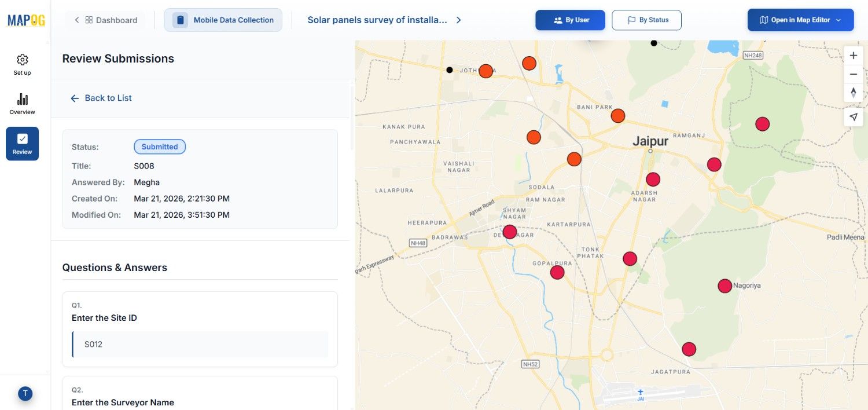Click the Site ID answer field S012
The height and width of the screenshot is (410, 868).
(x=200, y=345)
